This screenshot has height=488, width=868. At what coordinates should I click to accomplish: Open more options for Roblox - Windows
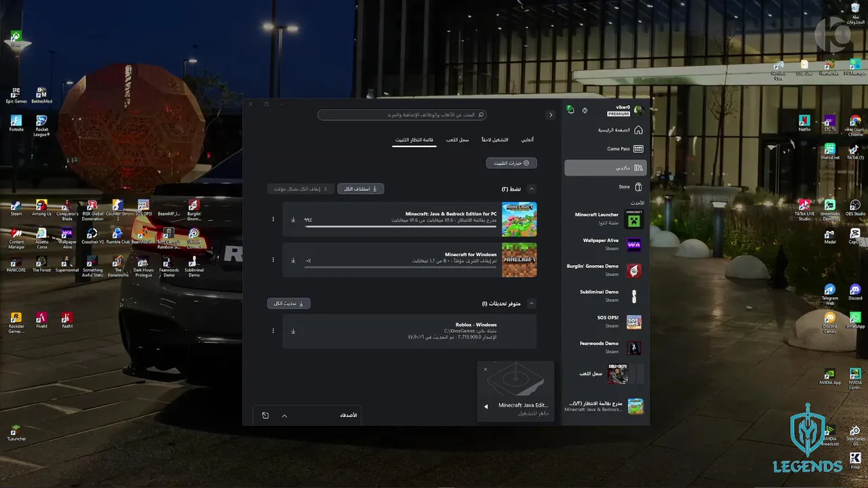273,331
